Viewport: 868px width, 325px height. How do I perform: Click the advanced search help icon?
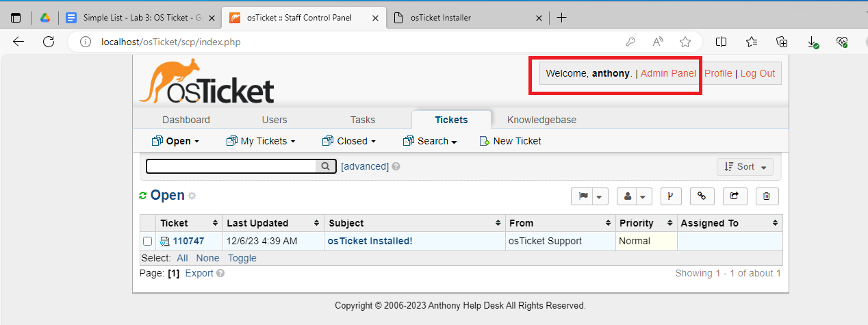point(396,166)
